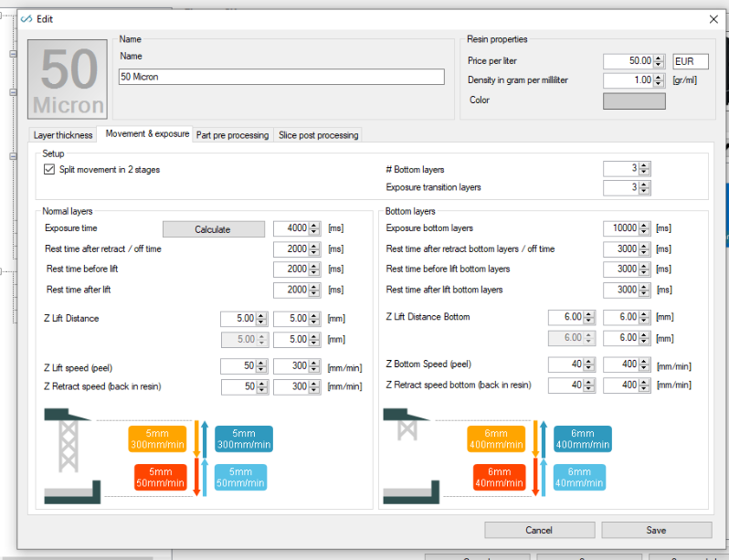Click the red 6mm 40mm/min bottom badge
Image resolution: width=729 pixels, height=560 pixels.
(x=500, y=477)
